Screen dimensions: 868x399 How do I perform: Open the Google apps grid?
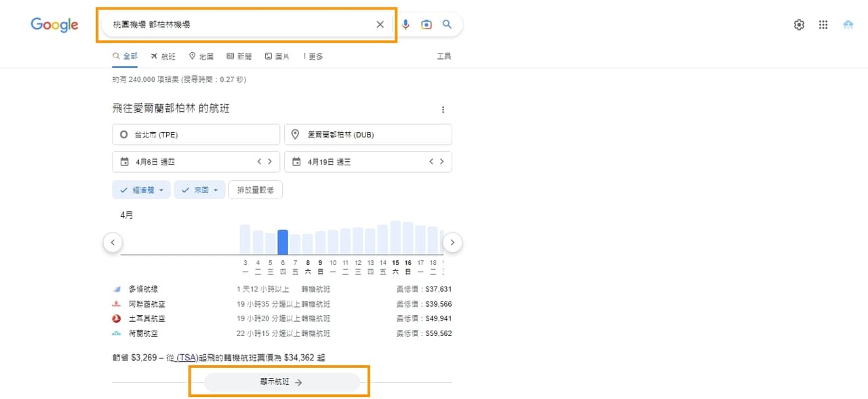coord(823,24)
